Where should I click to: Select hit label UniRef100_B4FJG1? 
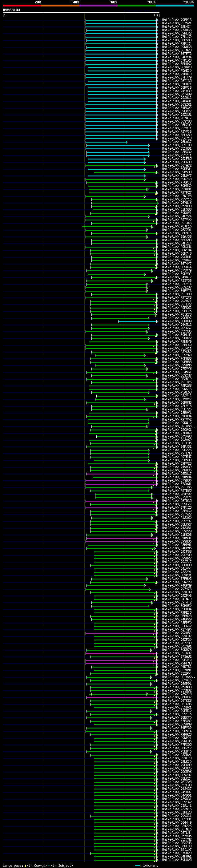(177, 447)
